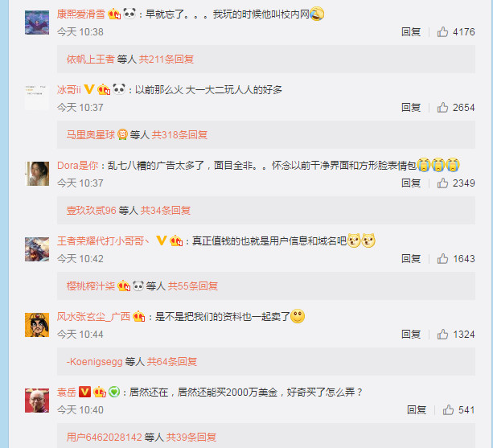Image resolution: width=493 pixels, height=448 pixels.
Task: Click 回复 on Dora是你's comment
Action: (411, 183)
